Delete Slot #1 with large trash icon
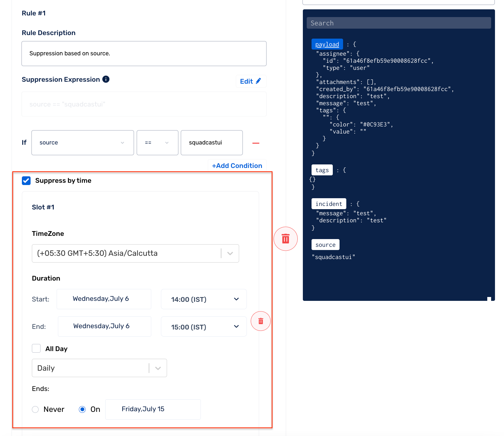Viewport: 504px width, 436px height. [x=285, y=239]
